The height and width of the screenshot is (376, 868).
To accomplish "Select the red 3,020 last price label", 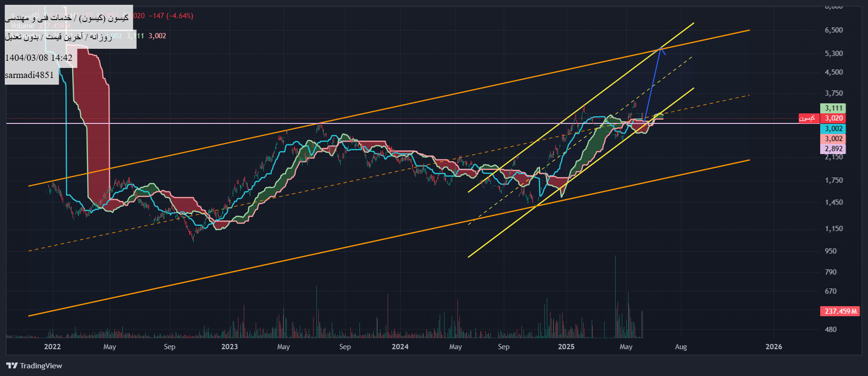I will [833, 118].
